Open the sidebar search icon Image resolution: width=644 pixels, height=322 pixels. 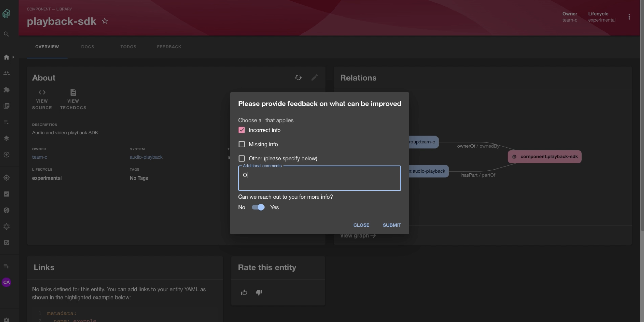6,34
